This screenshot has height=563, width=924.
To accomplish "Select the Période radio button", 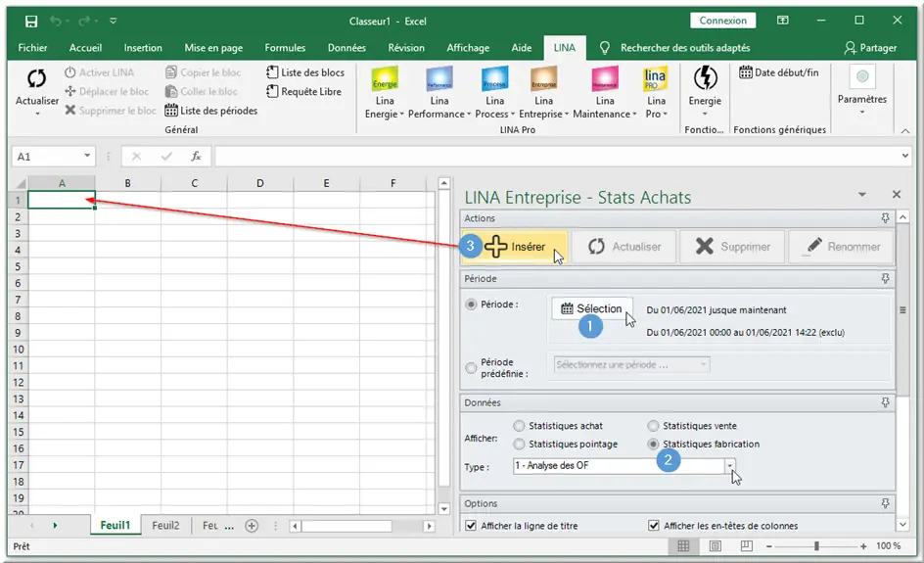I will [471, 305].
